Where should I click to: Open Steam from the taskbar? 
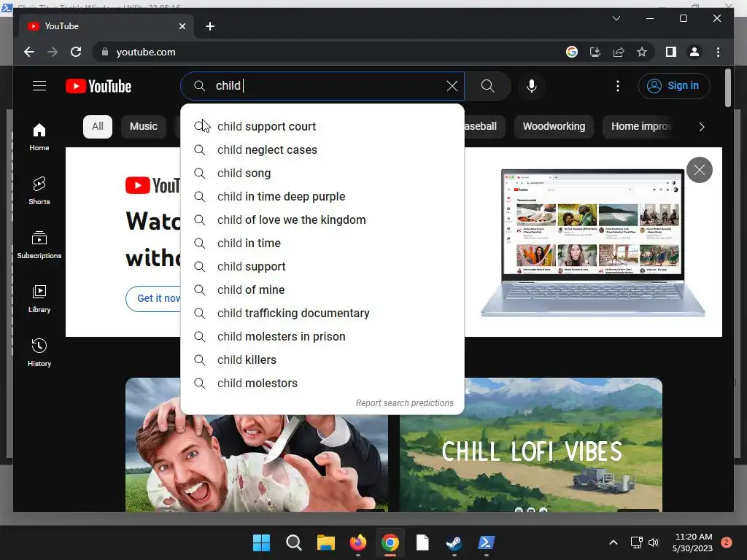click(x=454, y=542)
